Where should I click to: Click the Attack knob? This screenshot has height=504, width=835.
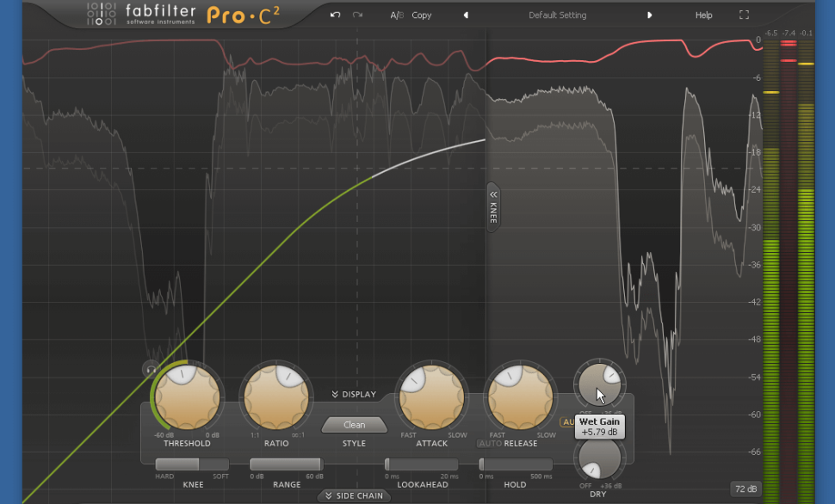pyautogui.click(x=431, y=397)
